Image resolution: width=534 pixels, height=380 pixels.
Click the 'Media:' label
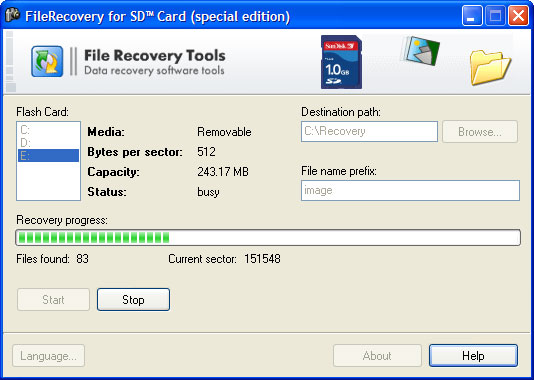pos(106,132)
